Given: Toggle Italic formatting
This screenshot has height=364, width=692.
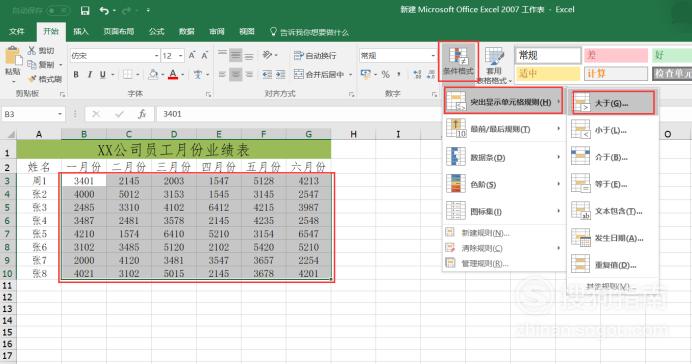Looking at the screenshot, I should 90,75.
